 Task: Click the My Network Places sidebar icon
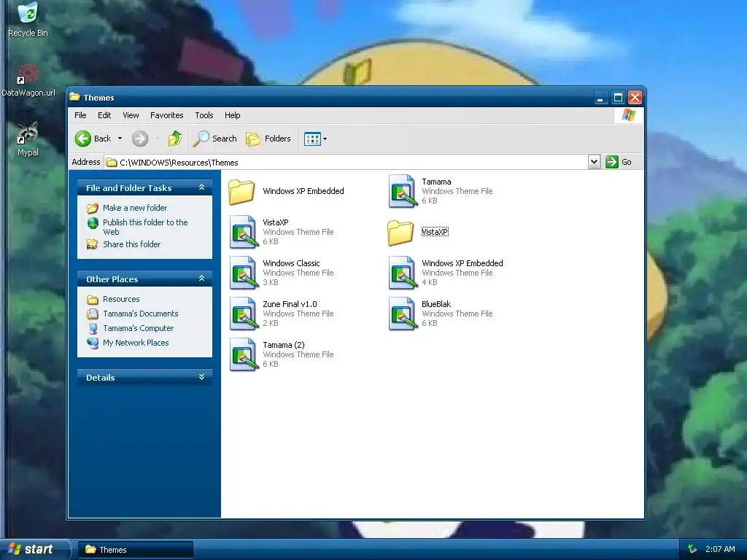point(93,343)
